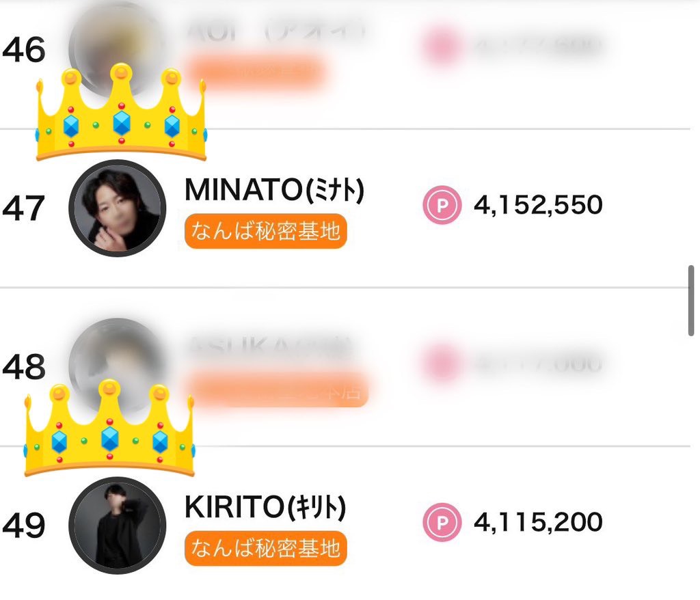700x600 pixels.
Task: Select MINATO's なんば秘密基地 shop tag
Action: click(x=266, y=232)
